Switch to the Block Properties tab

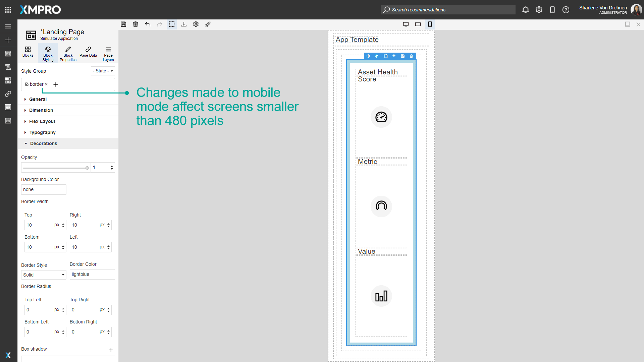pyautogui.click(x=68, y=53)
